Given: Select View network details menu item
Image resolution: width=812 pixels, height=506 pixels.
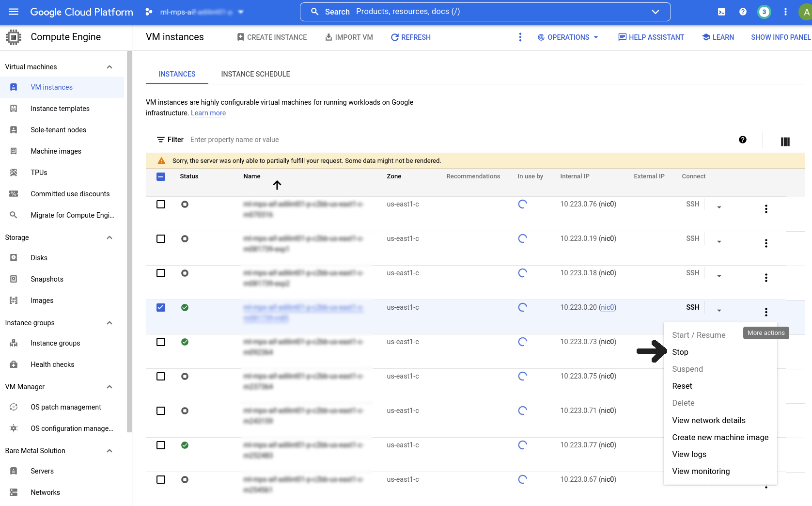Looking at the screenshot, I should (709, 420).
